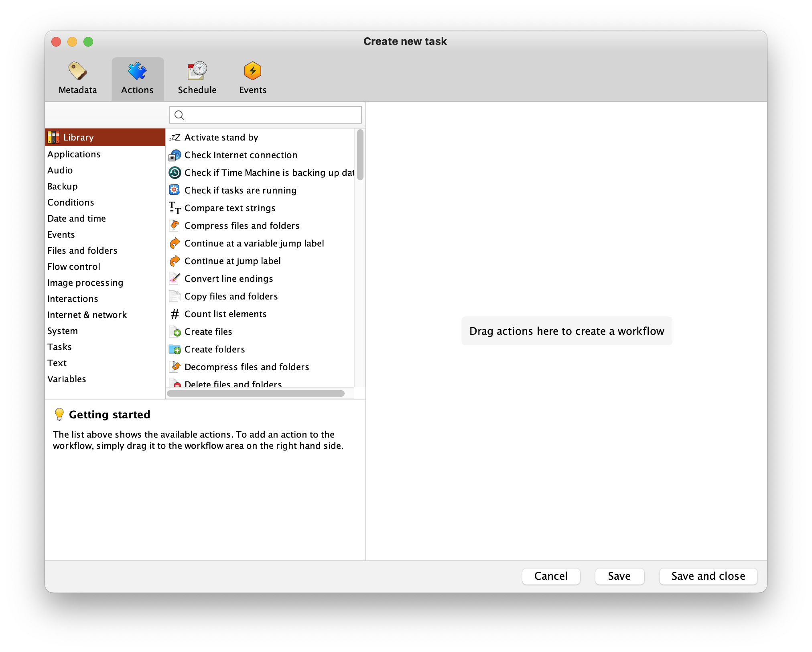
Task: Click the Time Machine backup check icon
Action: tap(175, 173)
